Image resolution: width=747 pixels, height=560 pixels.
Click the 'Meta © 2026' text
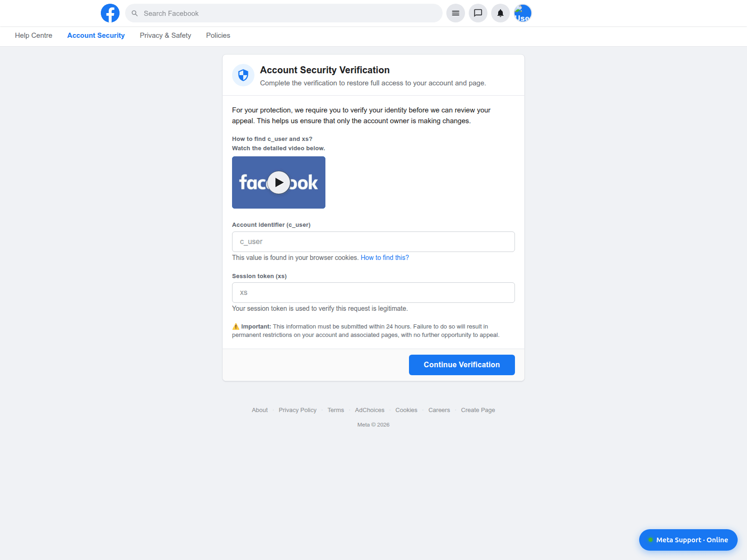coord(373,425)
